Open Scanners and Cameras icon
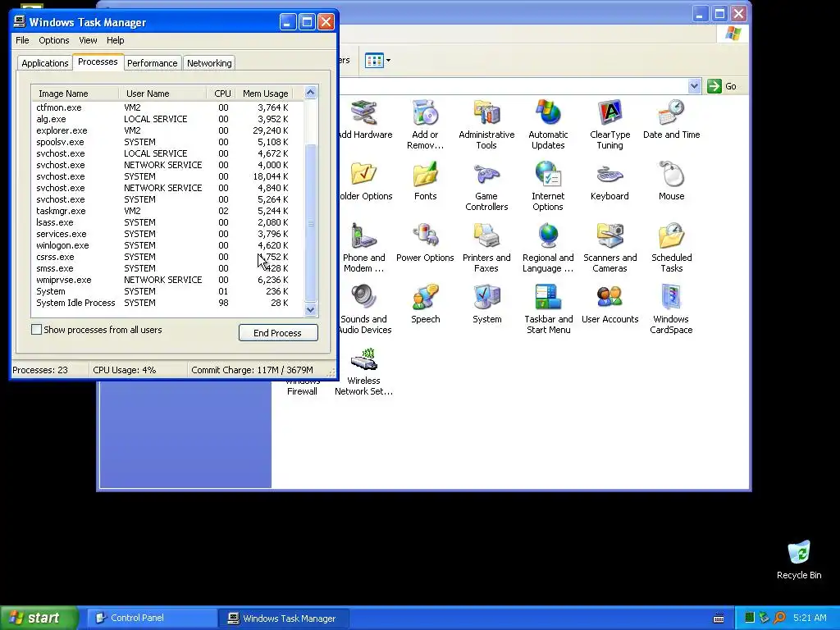The width and height of the screenshot is (840, 630). point(609,248)
